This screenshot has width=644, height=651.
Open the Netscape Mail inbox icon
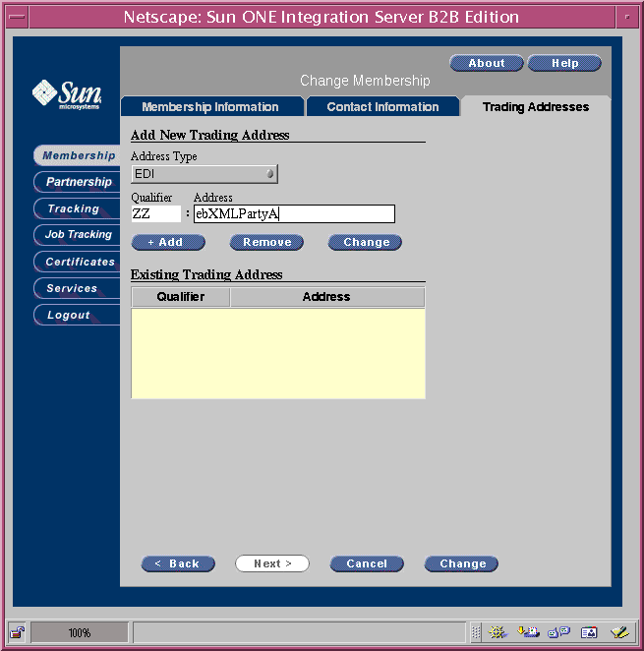(528, 632)
